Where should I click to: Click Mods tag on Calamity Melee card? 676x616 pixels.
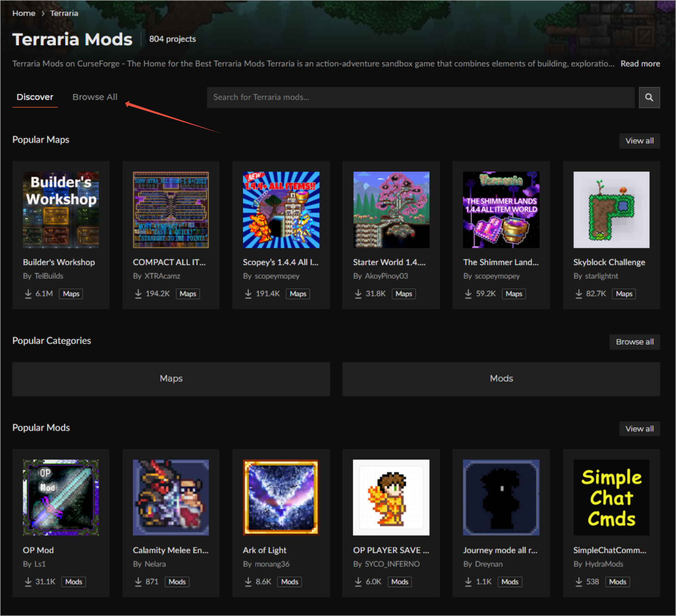tap(177, 582)
